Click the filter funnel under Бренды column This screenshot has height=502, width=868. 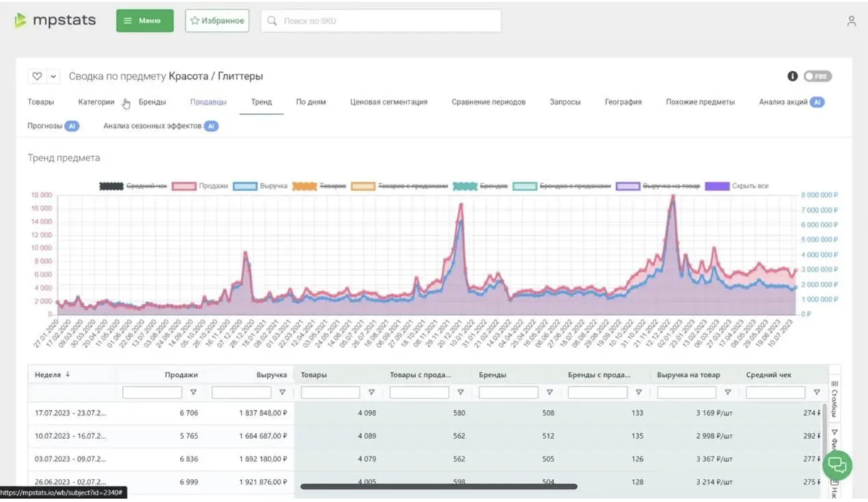[549, 392]
